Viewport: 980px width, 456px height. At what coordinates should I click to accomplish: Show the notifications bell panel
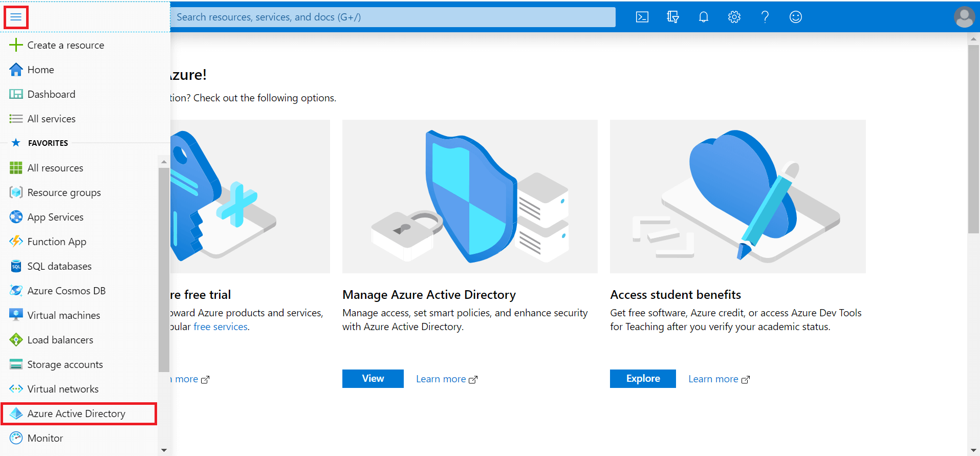704,17
